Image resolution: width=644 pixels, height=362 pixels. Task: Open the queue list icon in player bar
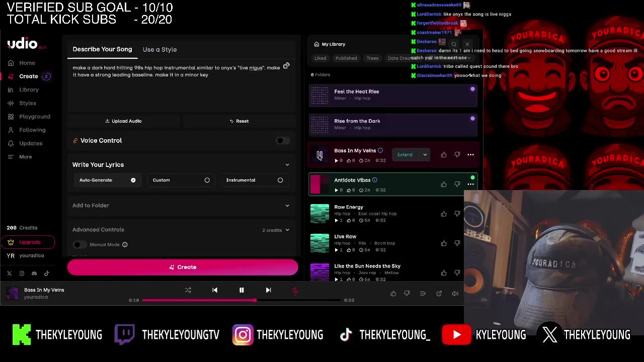click(423, 294)
